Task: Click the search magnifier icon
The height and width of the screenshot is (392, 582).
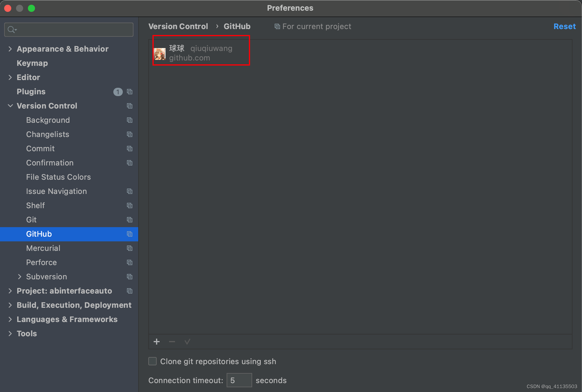Action: 12,30
